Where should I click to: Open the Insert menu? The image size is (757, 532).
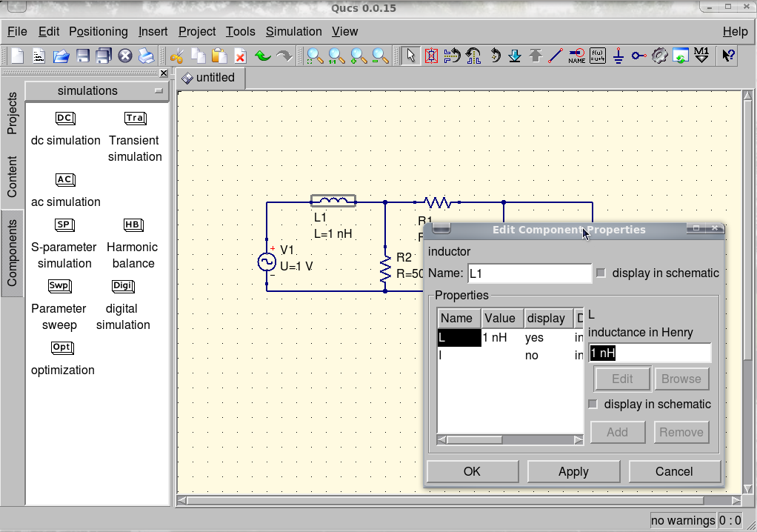click(153, 31)
